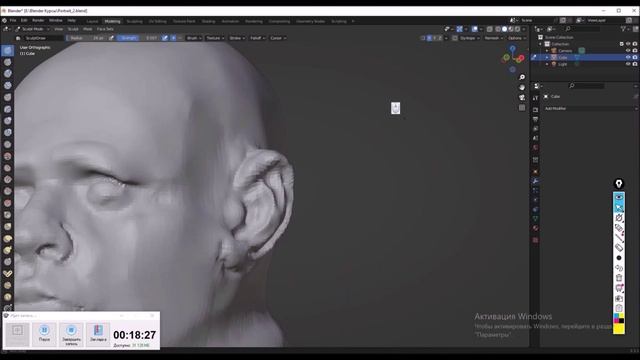Select the Smooth brush tool
Viewport: 640px width, 360px height.
click(x=7, y=156)
